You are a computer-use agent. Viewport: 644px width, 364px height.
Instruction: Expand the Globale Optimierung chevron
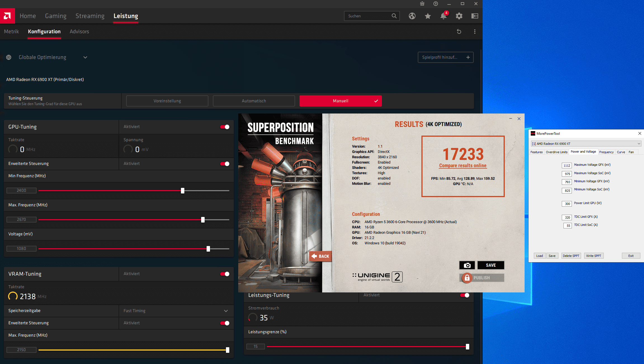(85, 57)
